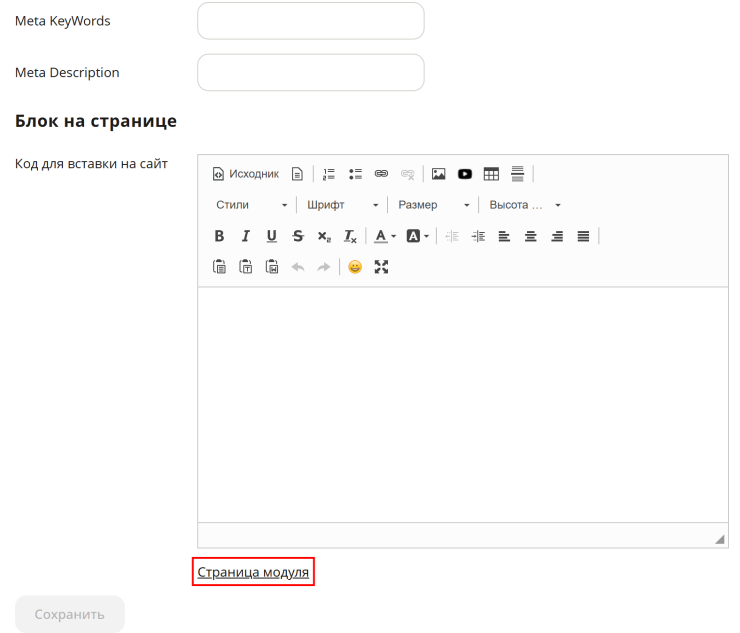The image size is (740, 633).
Task: Remove link using unlink icon
Action: pos(408,174)
